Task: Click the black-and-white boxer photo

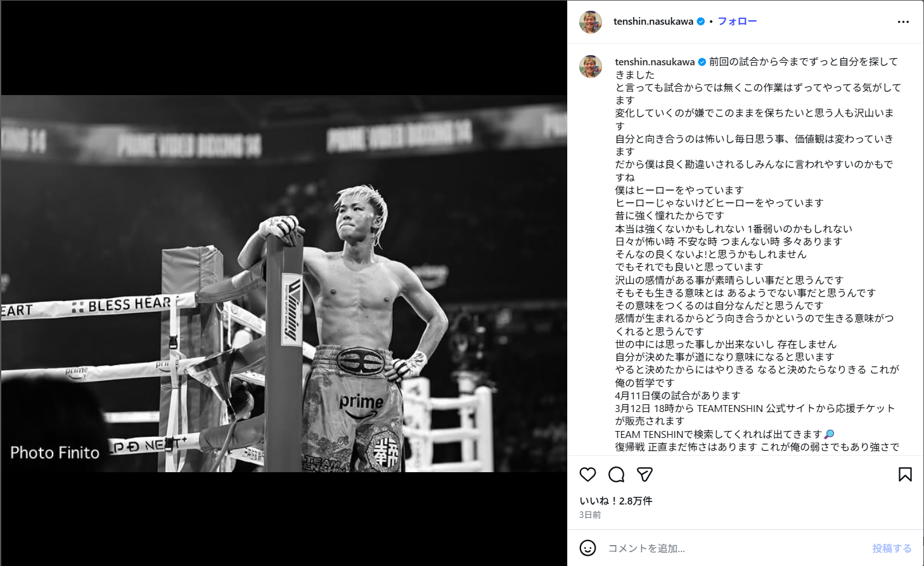Action: tap(284, 283)
